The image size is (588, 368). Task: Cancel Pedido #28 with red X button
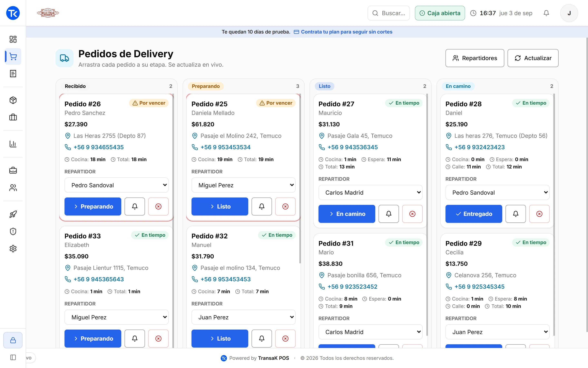(539, 214)
